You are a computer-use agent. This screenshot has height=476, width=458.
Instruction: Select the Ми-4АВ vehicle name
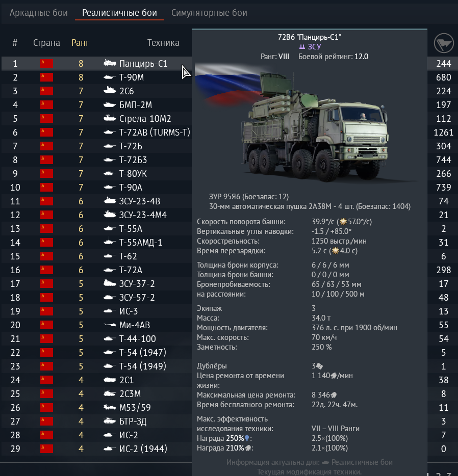pos(135,325)
